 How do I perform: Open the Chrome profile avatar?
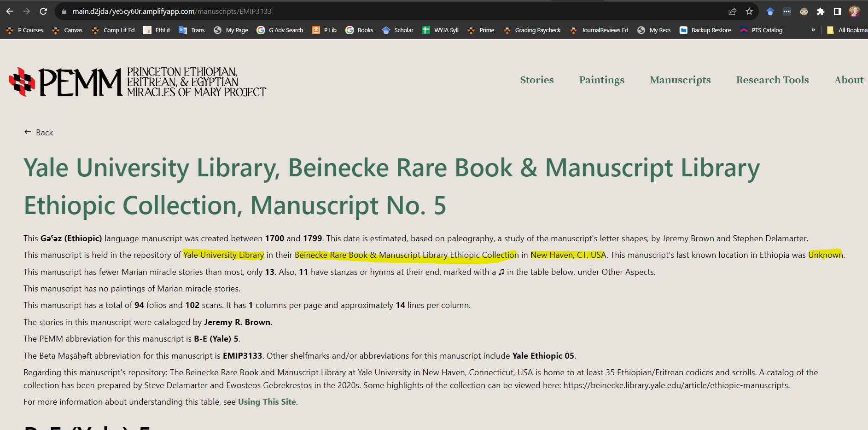click(x=854, y=12)
